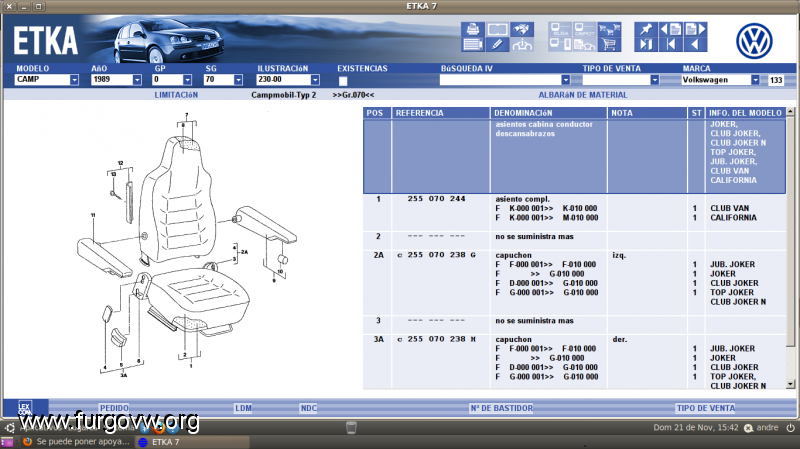The image size is (800, 449).
Task: Click the blank frame icon beside the printer
Action: click(497, 29)
